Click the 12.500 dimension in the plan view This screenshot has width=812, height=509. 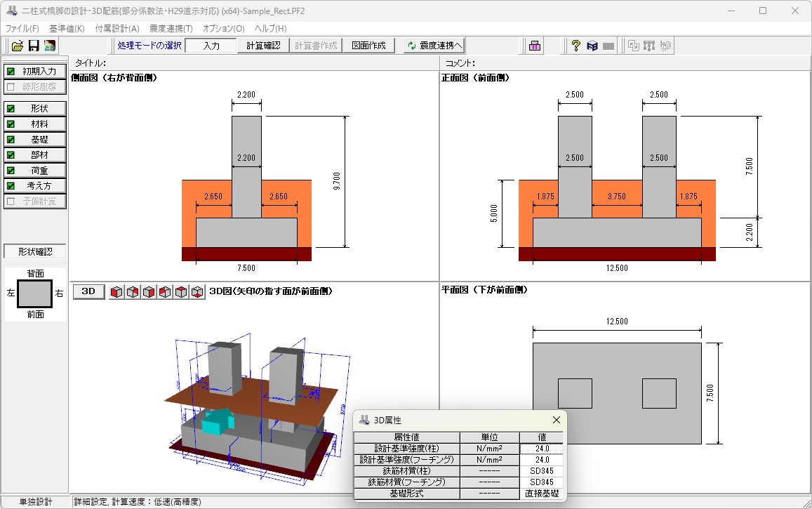[x=618, y=322]
